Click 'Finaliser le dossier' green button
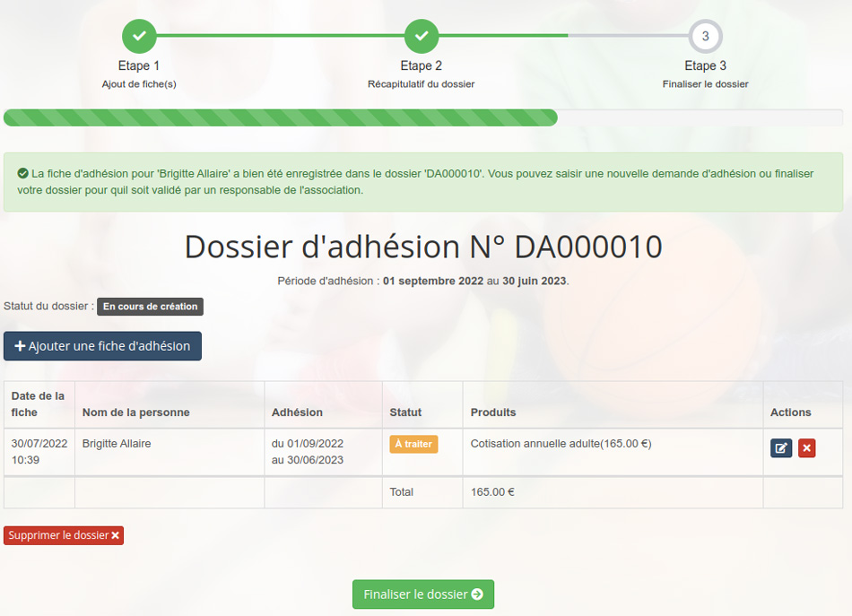The image size is (852, 616). click(423, 594)
